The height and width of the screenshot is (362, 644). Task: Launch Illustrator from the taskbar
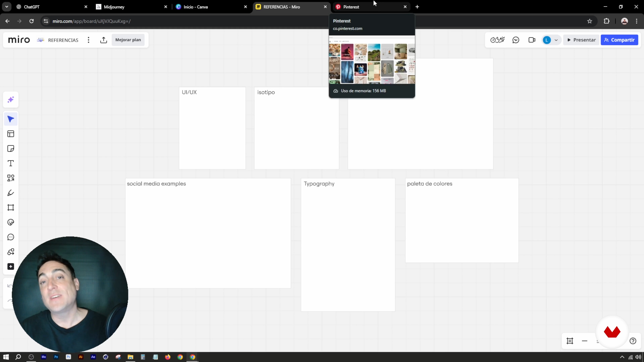[81, 357]
